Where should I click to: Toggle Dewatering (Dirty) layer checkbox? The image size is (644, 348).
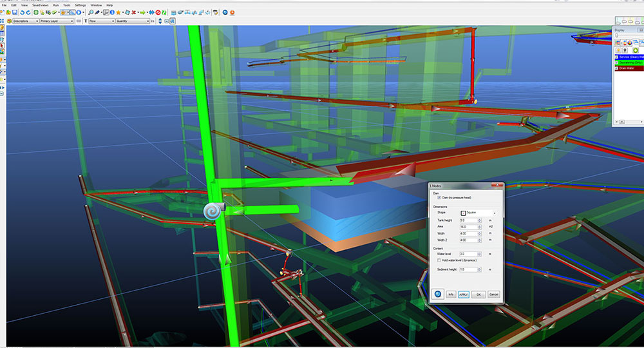pos(616,63)
